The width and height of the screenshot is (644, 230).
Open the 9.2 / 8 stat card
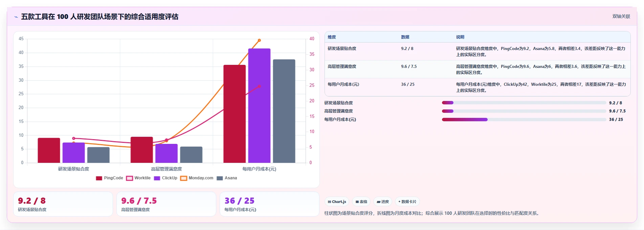pyautogui.click(x=63, y=204)
